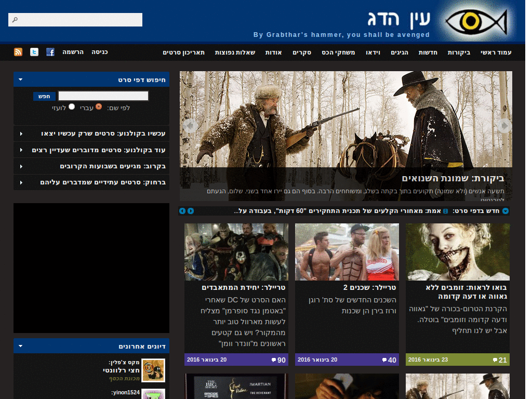Select the לועזי radio option
The height and width of the screenshot is (399, 532).
(x=72, y=107)
